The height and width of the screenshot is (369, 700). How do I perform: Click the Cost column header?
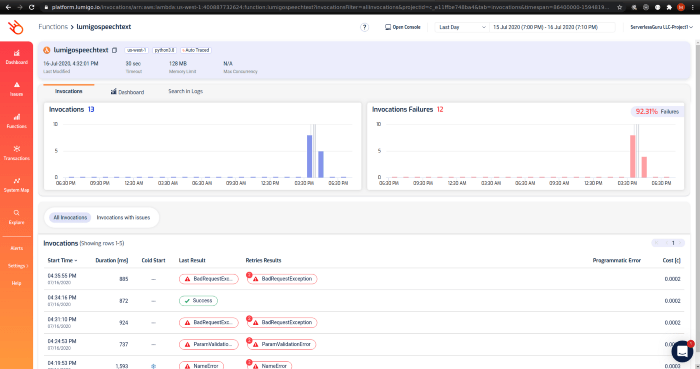tap(671, 260)
